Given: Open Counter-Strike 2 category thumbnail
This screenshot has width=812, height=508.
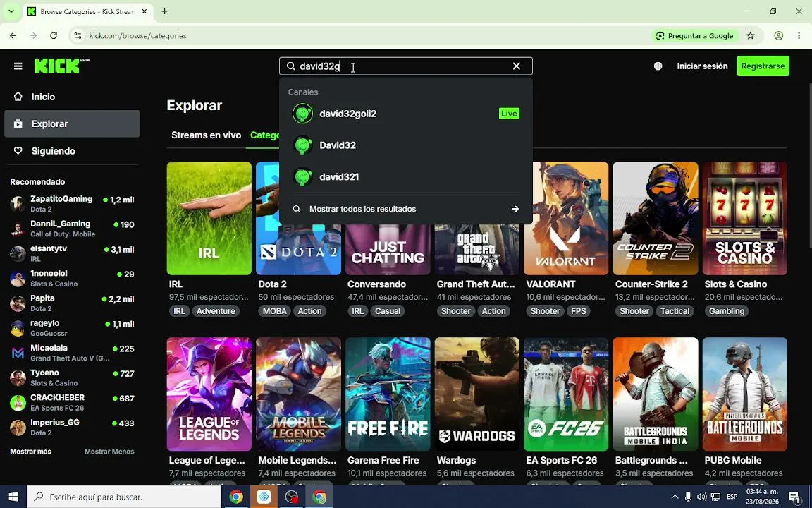Looking at the screenshot, I should click(x=655, y=218).
